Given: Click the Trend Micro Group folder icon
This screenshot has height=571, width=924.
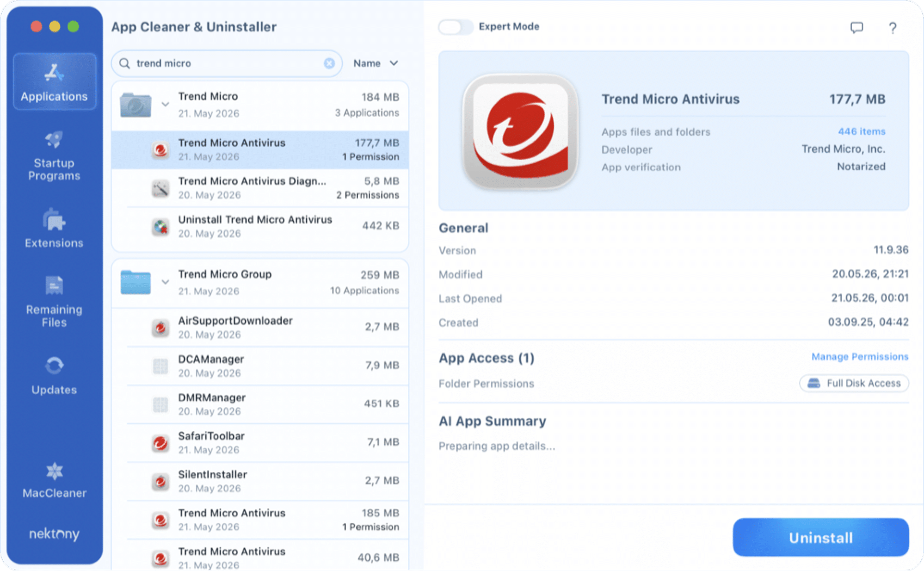Looking at the screenshot, I should tap(136, 282).
